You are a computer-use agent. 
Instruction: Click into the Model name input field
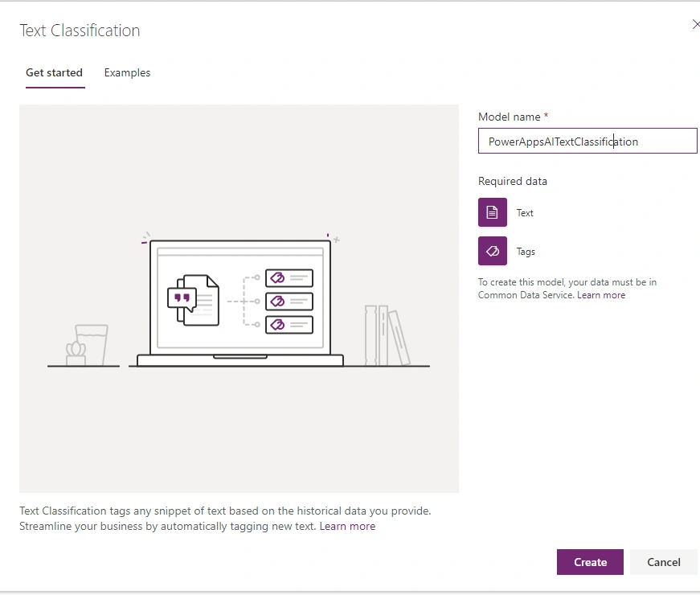click(x=587, y=142)
